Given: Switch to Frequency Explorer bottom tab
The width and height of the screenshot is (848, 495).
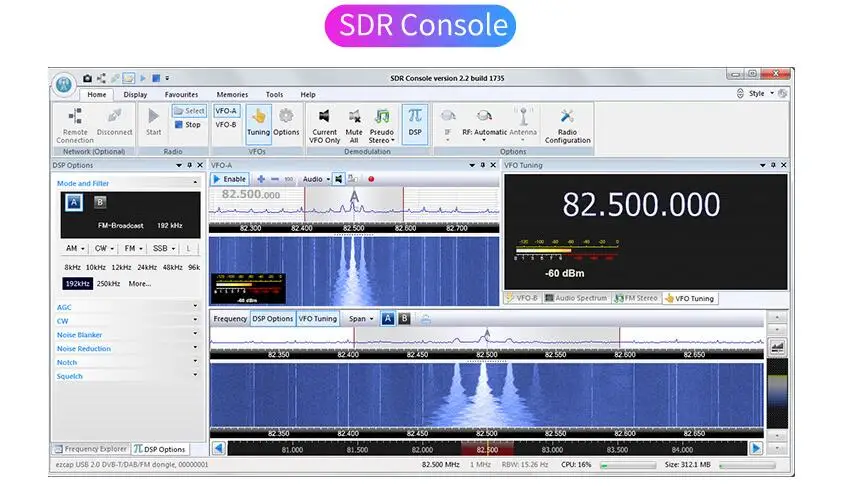Looking at the screenshot, I should coord(91,449).
